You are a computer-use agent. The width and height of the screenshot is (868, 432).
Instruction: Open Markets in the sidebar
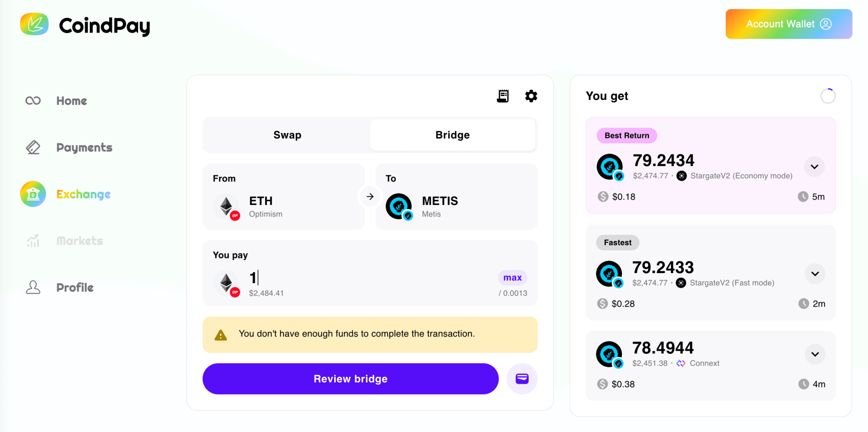point(79,241)
